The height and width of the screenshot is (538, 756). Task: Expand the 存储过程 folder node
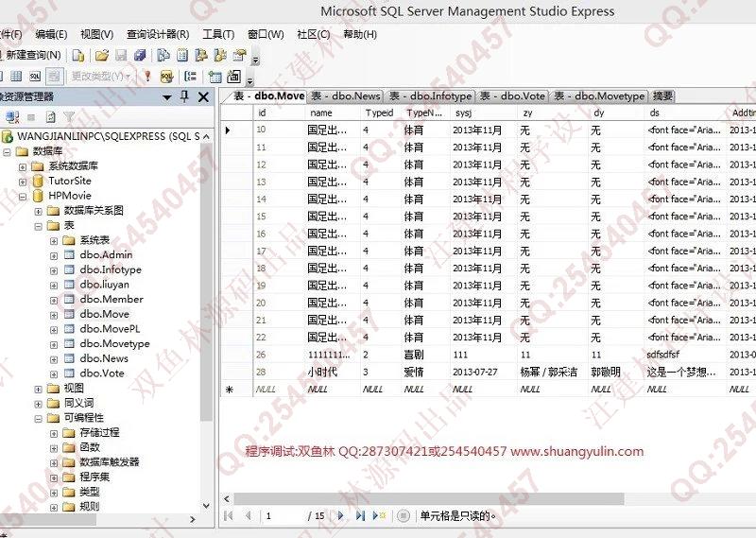click(x=54, y=434)
